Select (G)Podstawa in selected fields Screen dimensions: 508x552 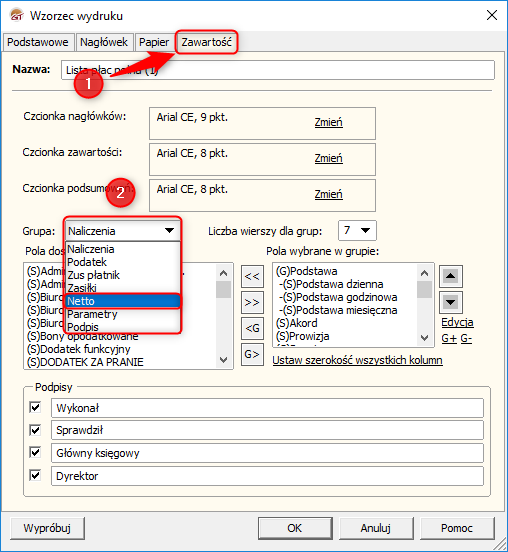pos(307,271)
